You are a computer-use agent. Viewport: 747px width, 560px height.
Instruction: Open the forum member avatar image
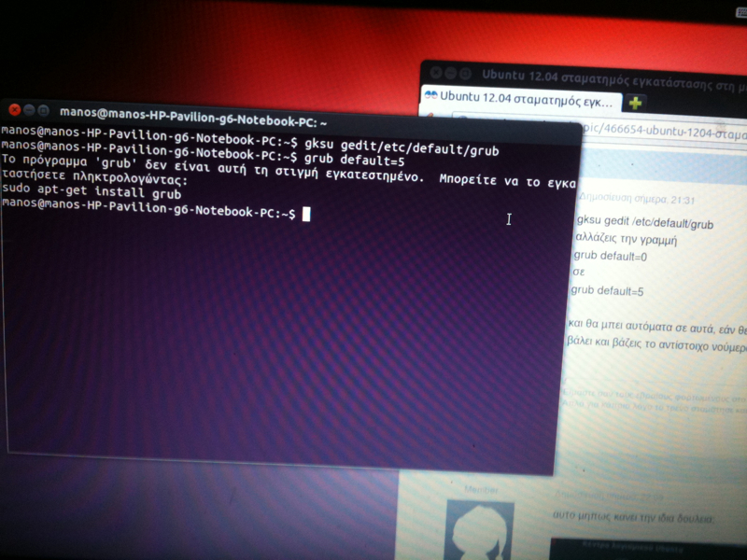tap(480, 529)
